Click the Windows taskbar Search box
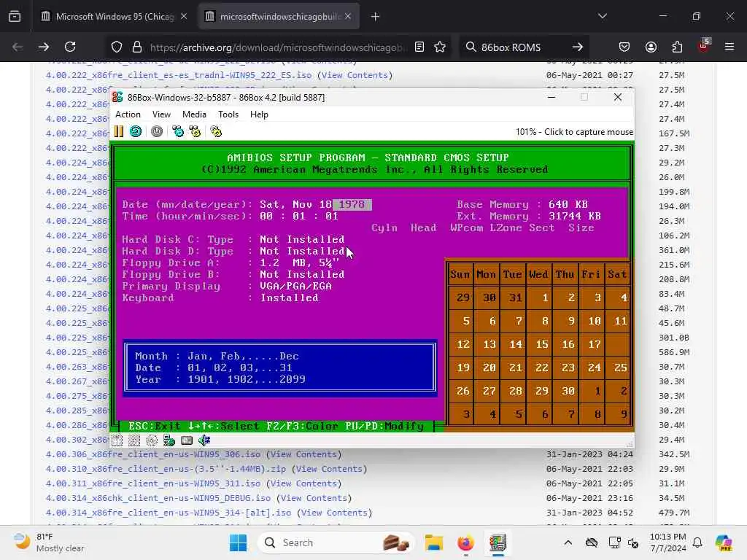This screenshot has width=747, height=560. point(336,542)
